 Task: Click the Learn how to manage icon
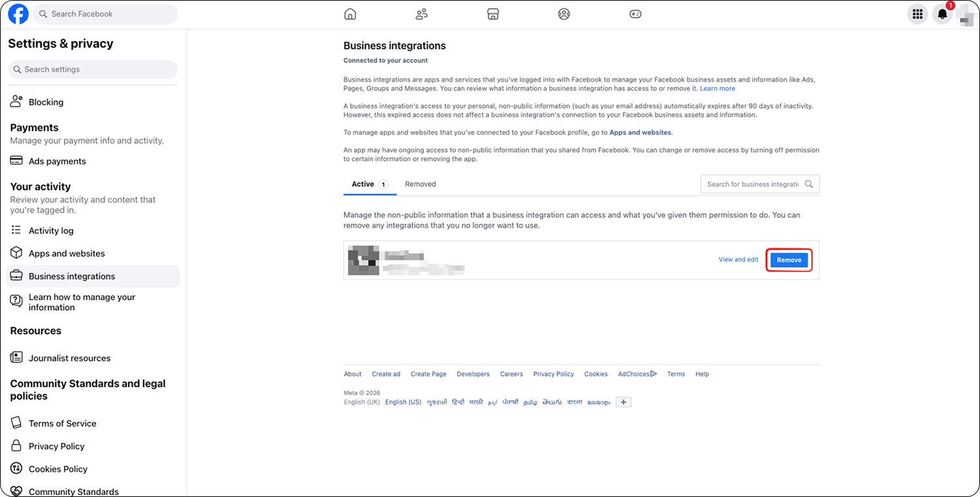17,301
